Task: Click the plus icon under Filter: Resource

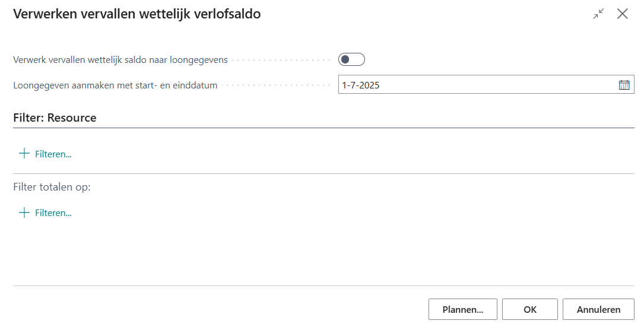Action: pos(24,154)
